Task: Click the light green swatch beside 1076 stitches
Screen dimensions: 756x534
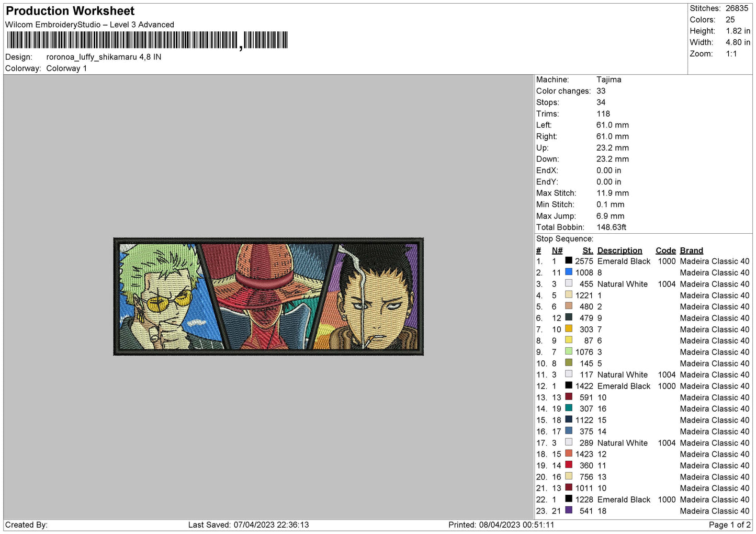Action: click(x=569, y=351)
